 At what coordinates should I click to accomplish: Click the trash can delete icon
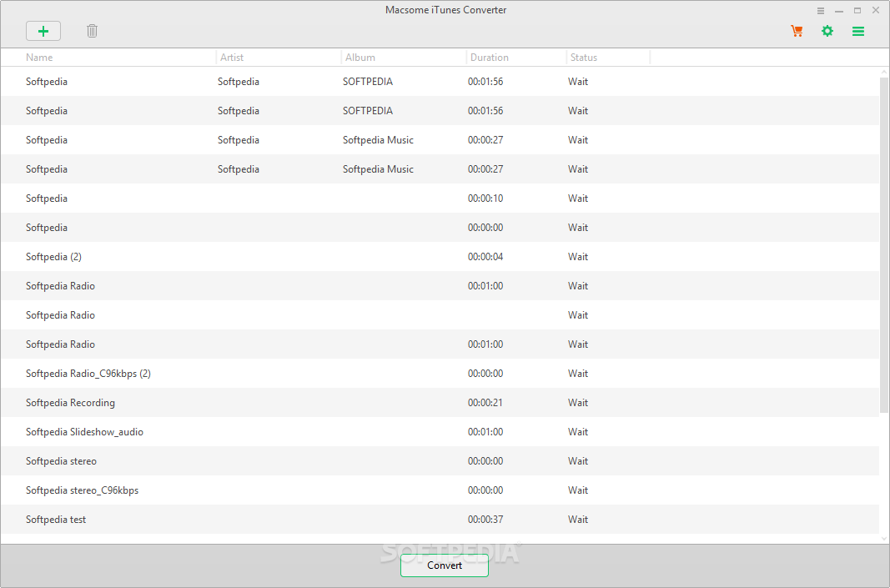tap(92, 31)
